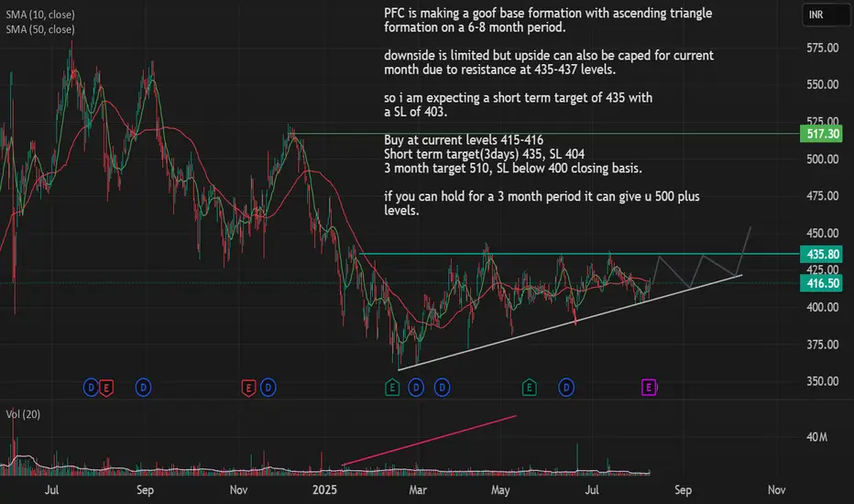
Task: Click the dividend marker directly above the Mar label
Action: click(416, 388)
